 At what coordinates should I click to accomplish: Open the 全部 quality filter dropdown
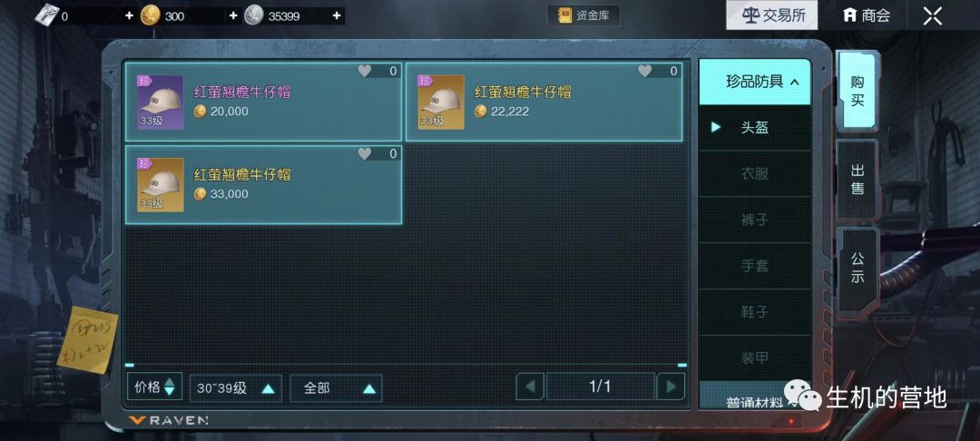tap(336, 387)
